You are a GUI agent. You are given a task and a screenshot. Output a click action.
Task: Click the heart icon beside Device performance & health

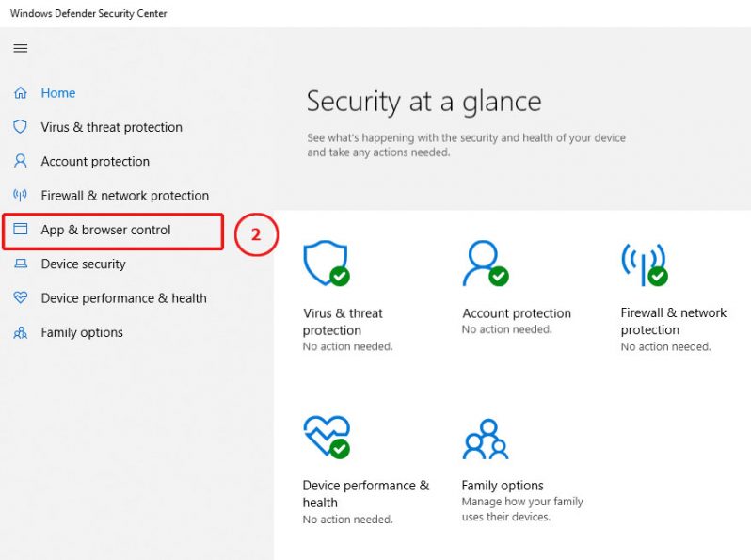point(20,298)
